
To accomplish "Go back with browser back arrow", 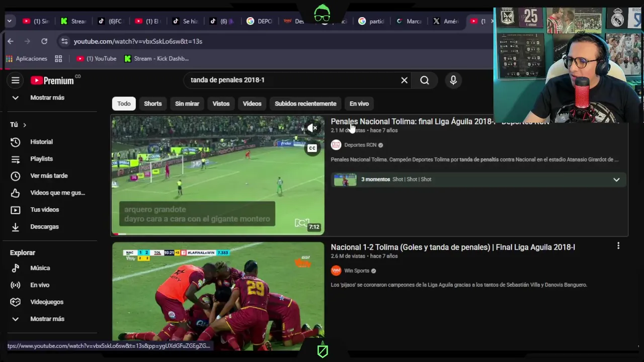I will 11,41.
